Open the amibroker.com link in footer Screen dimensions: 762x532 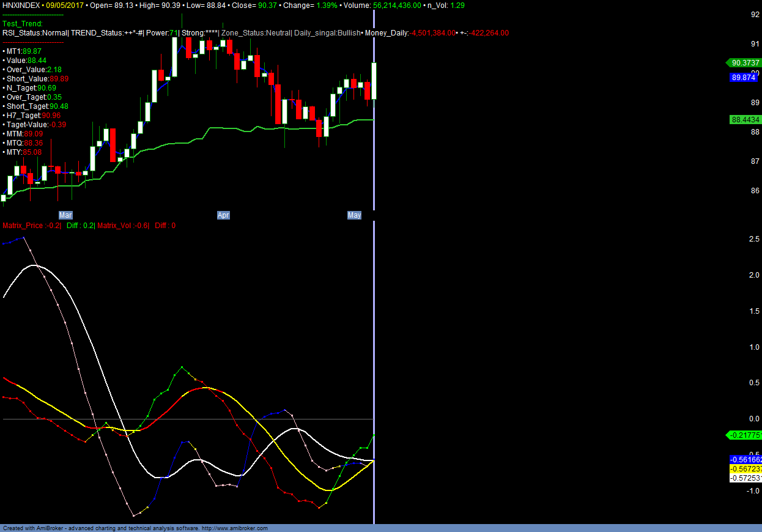(x=234, y=528)
